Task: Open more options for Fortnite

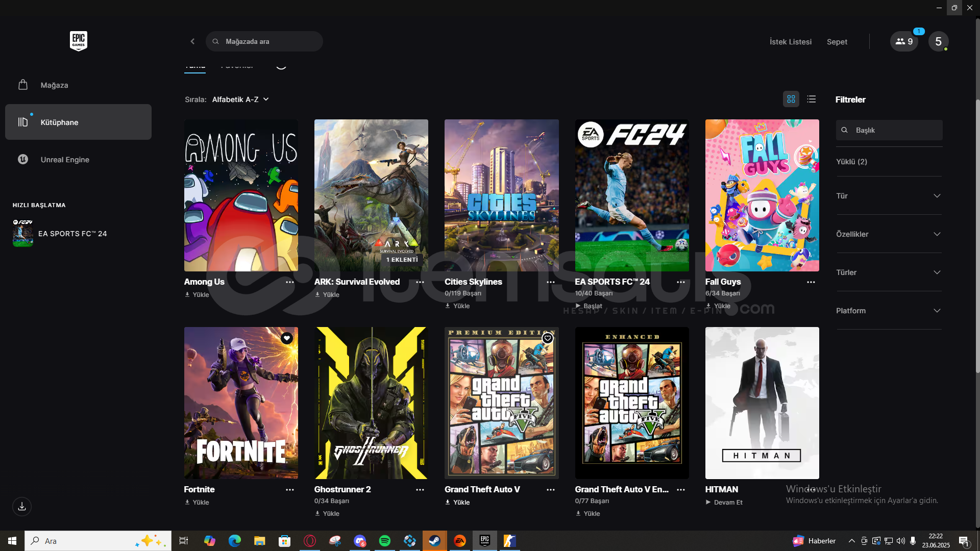Action: coord(290,489)
